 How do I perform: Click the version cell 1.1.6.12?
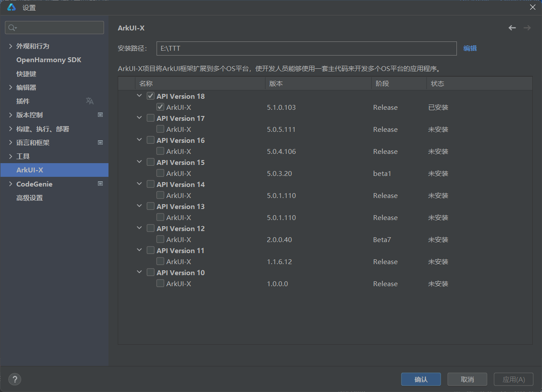(x=279, y=261)
